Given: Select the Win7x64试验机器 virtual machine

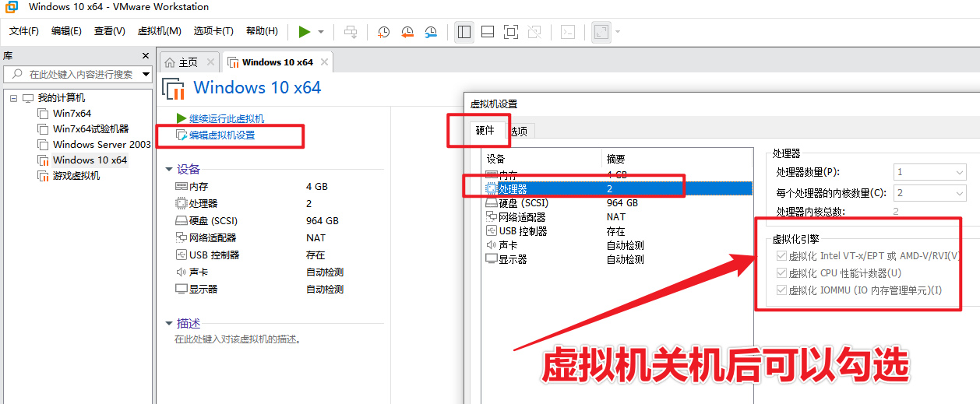Looking at the screenshot, I should pos(90,129).
